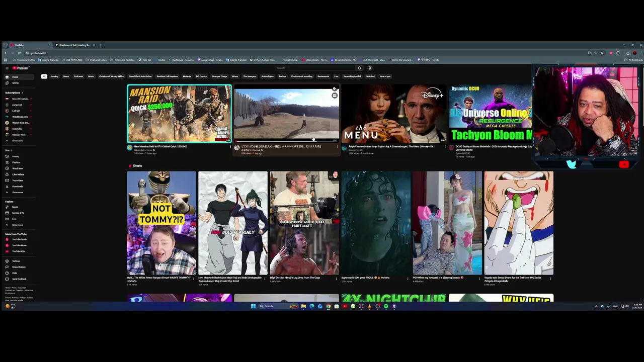Click the YouTube Premium logo

coord(21,68)
